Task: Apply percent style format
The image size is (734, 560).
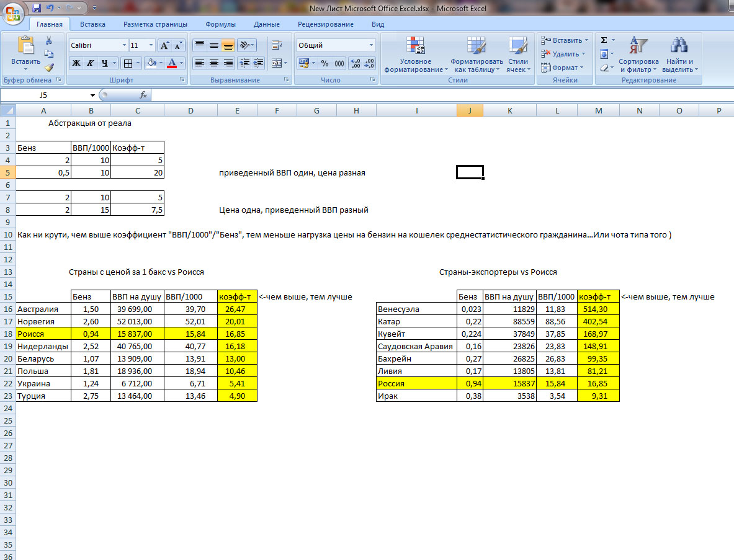Action: click(x=325, y=63)
